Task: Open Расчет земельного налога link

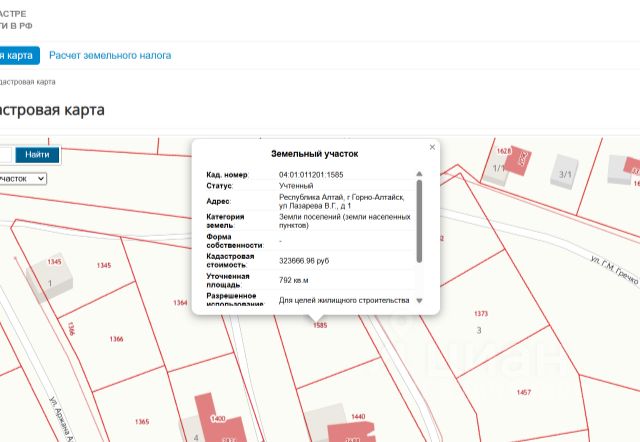Action: tap(110, 56)
